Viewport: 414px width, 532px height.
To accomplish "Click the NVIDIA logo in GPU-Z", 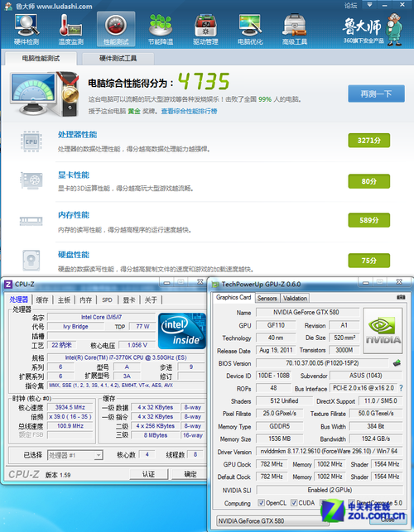I will (383, 331).
